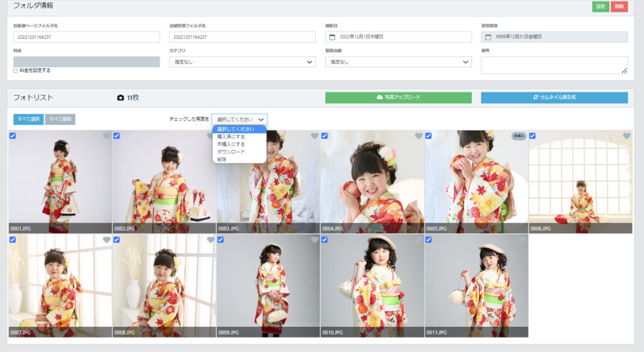Deselect the checkbox on photo 0010.JPG
Image resolution: width=644 pixels, height=352 pixels.
(x=325, y=239)
